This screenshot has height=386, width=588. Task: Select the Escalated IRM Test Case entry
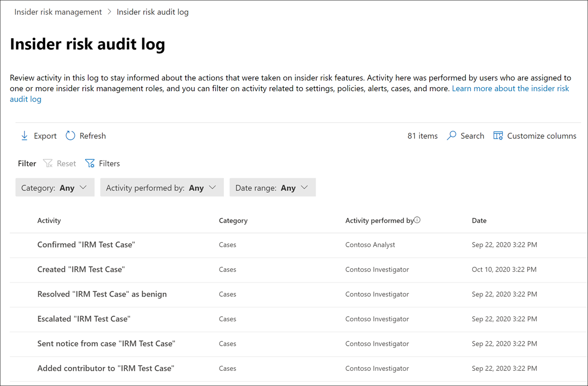[x=83, y=318]
